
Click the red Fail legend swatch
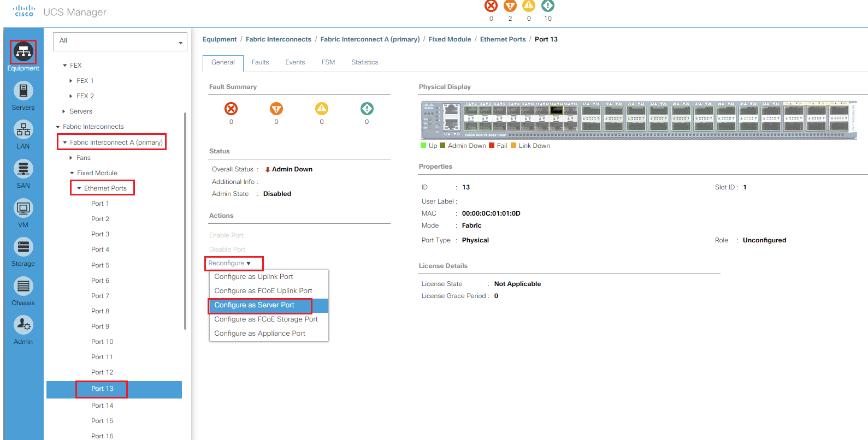(x=492, y=145)
